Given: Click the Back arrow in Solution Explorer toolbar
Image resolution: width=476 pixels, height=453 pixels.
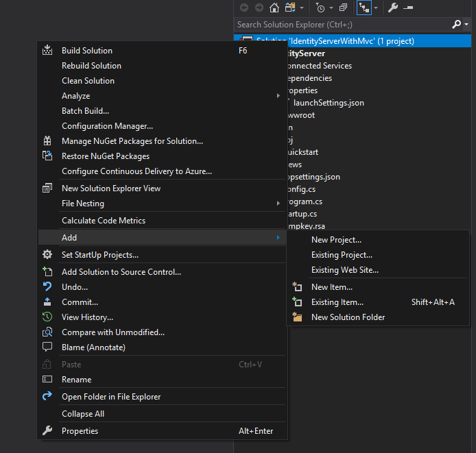Looking at the screenshot, I should 244,8.
